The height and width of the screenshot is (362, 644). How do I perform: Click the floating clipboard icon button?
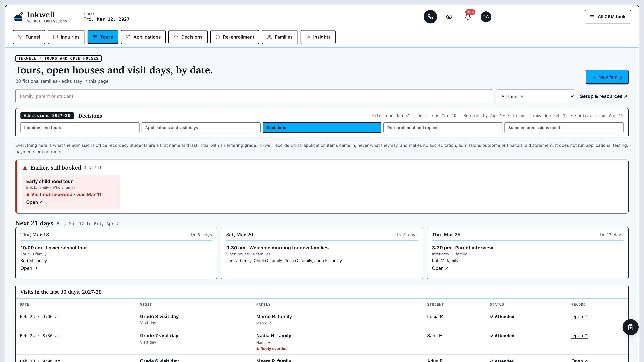(631, 327)
